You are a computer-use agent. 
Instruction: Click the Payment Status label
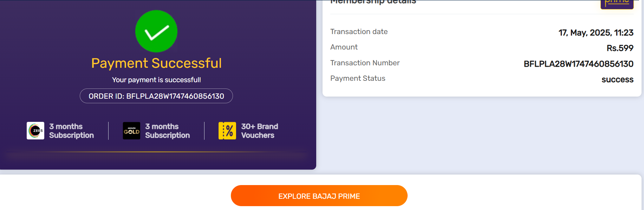[x=358, y=78]
